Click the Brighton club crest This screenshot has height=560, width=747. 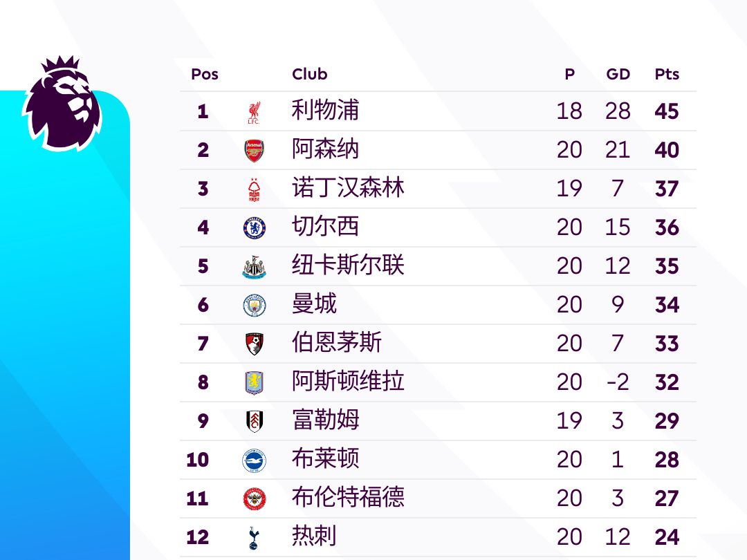254,460
